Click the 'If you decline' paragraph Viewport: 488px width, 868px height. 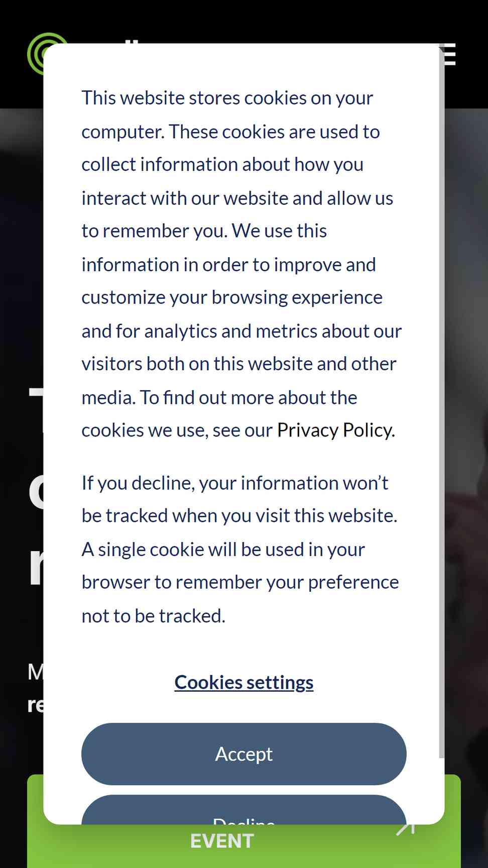[x=240, y=549]
